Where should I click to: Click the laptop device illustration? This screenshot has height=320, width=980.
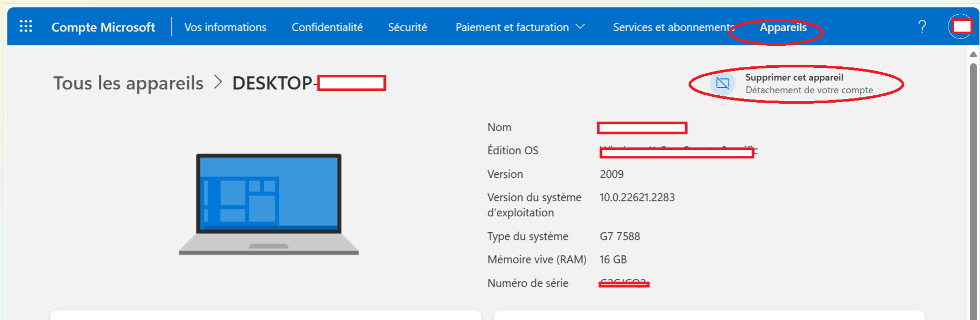(x=269, y=204)
